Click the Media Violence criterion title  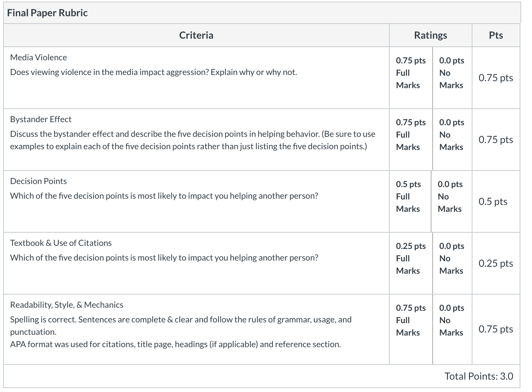pos(38,57)
